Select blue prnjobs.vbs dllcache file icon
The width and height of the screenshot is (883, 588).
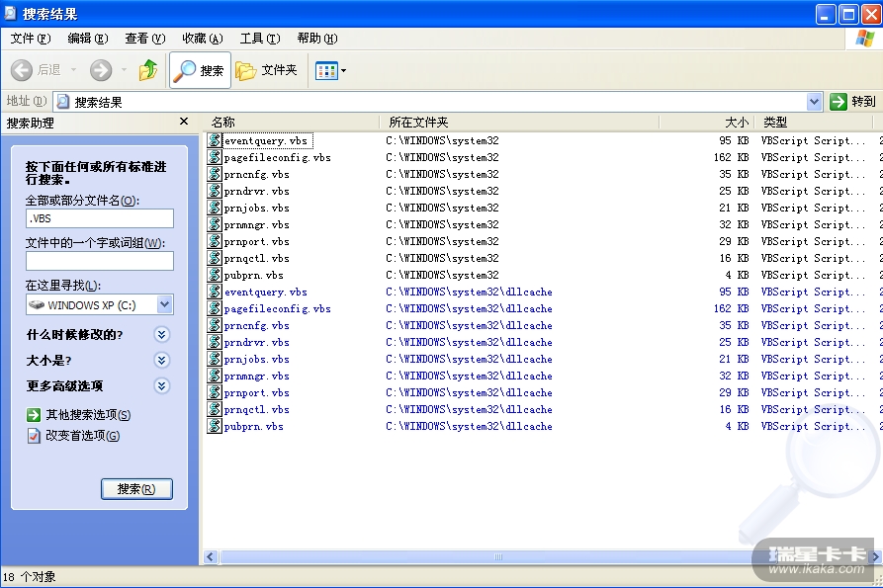click(214, 359)
